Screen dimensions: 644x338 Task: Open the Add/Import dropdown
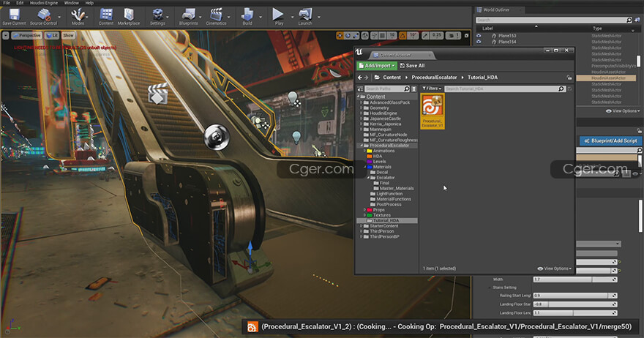[x=377, y=66]
